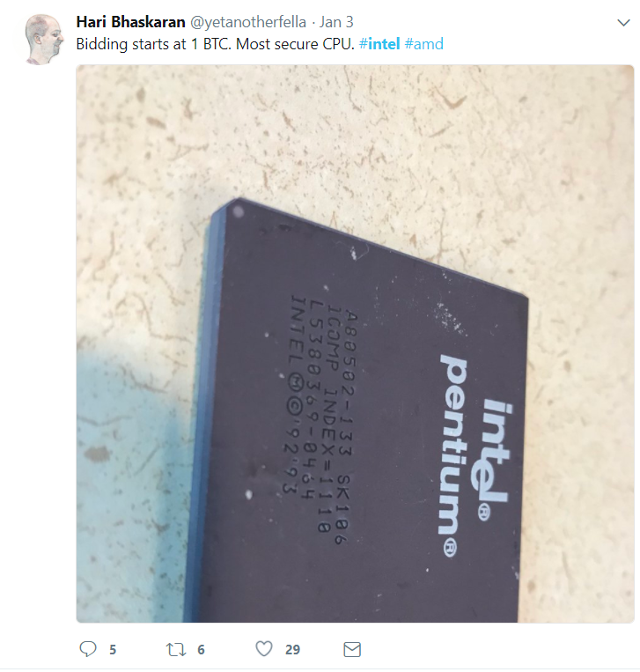Open the #intel hashtag
The height and width of the screenshot is (672, 640).
(379, 44)
